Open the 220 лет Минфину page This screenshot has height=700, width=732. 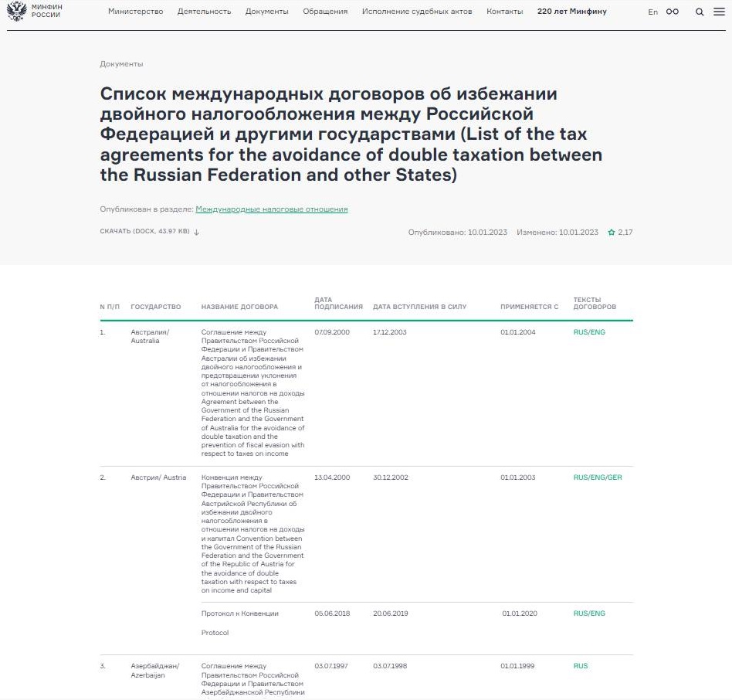[572, 12]
